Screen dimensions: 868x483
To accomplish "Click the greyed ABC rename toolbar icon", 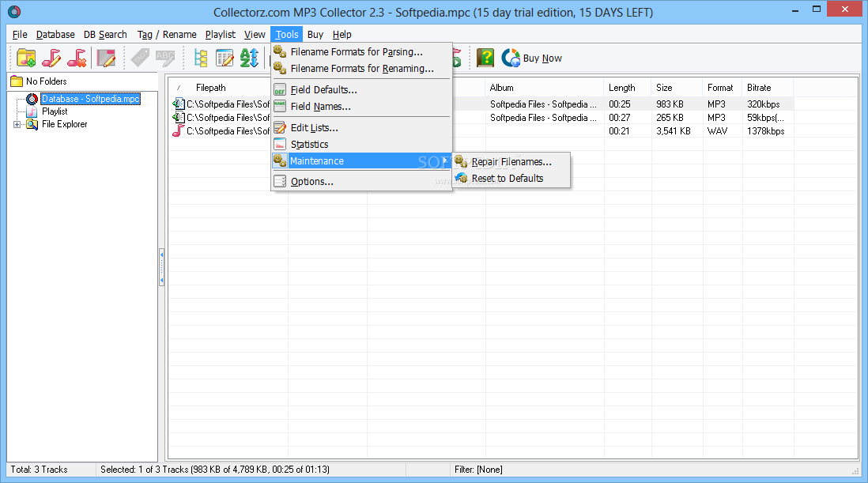I will tap(165, 58).
